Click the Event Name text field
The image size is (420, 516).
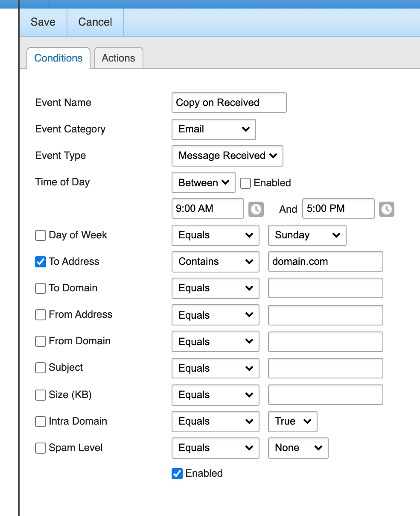pos(229,103)
